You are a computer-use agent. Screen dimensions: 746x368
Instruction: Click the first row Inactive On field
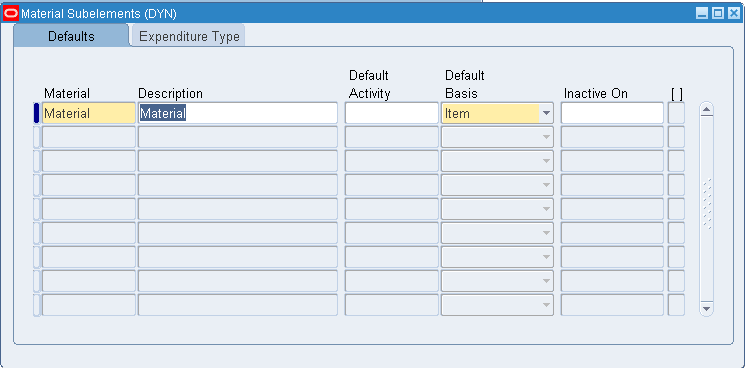(612, 113)
